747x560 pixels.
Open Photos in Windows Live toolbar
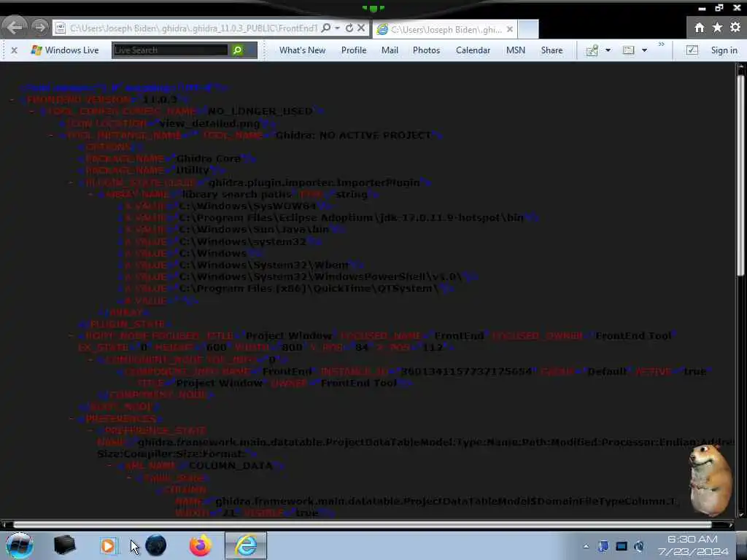click(426, 50)
